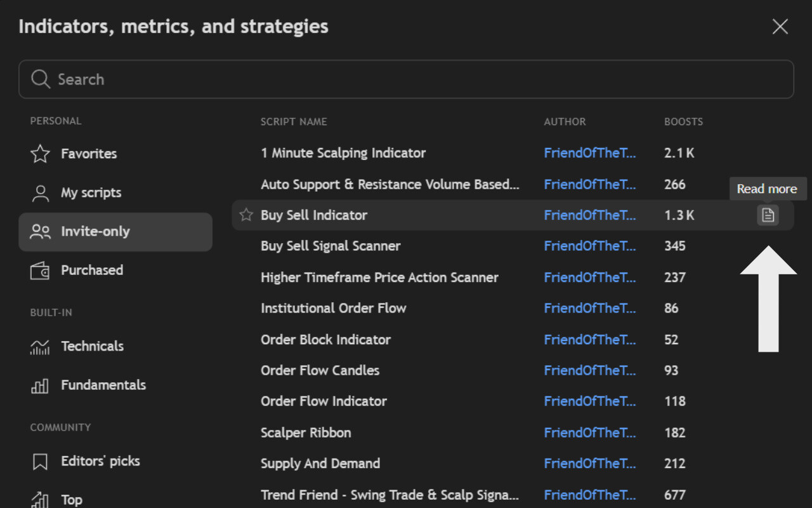
Task: Open Read more document icon for Buy Sell Indicator
Action: [x=768, y=215]
